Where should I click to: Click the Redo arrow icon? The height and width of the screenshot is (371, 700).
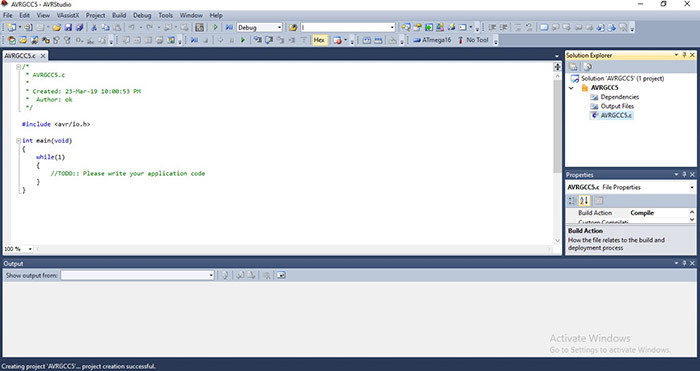(x=150, y=28)
